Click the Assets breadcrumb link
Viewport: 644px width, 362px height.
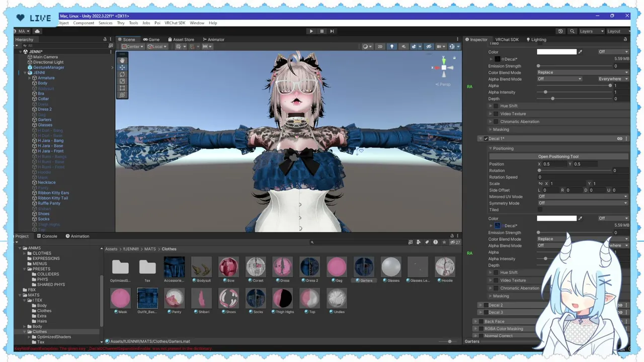[111, 249]
